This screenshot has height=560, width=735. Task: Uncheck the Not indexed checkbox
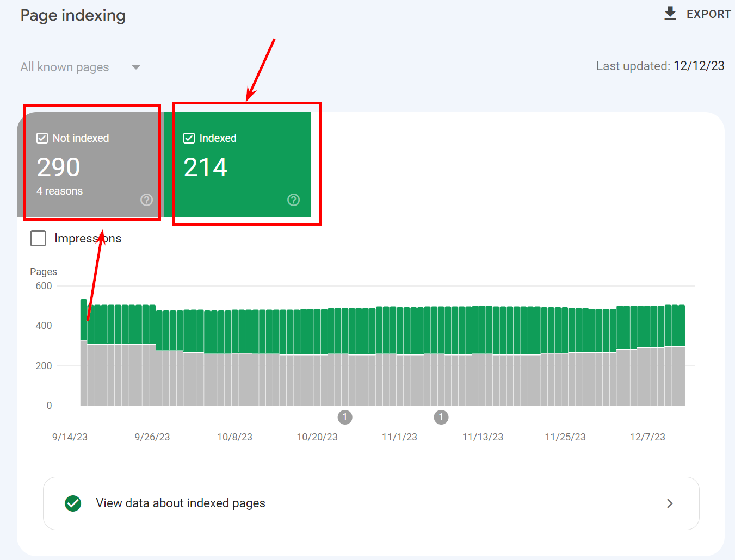(x=42, y=138)
